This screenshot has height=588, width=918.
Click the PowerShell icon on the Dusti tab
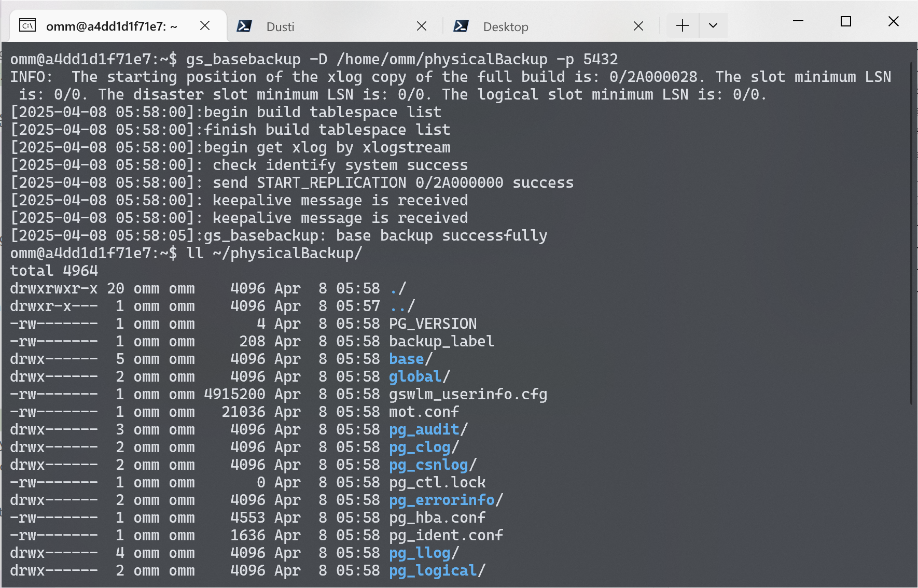click(x=244, y=26)
